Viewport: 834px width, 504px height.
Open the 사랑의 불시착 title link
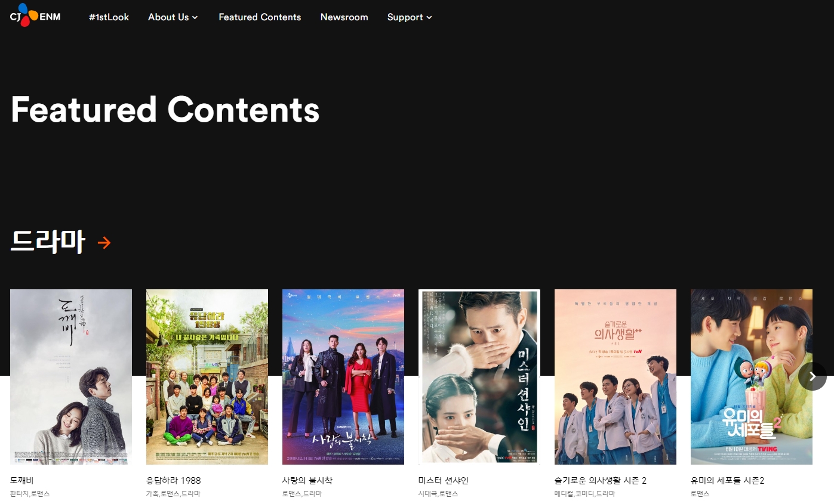[x=307, y=481]
